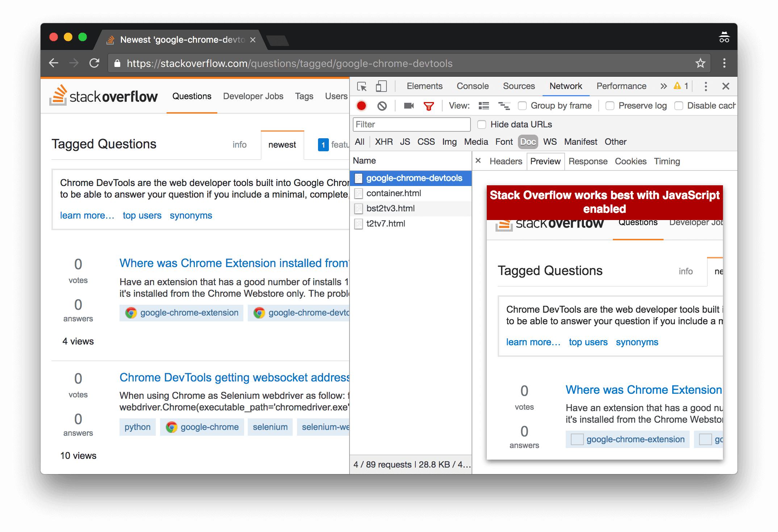
Task: Click the 'Hide data URLs' toggle
Action: tap(482, 124)
